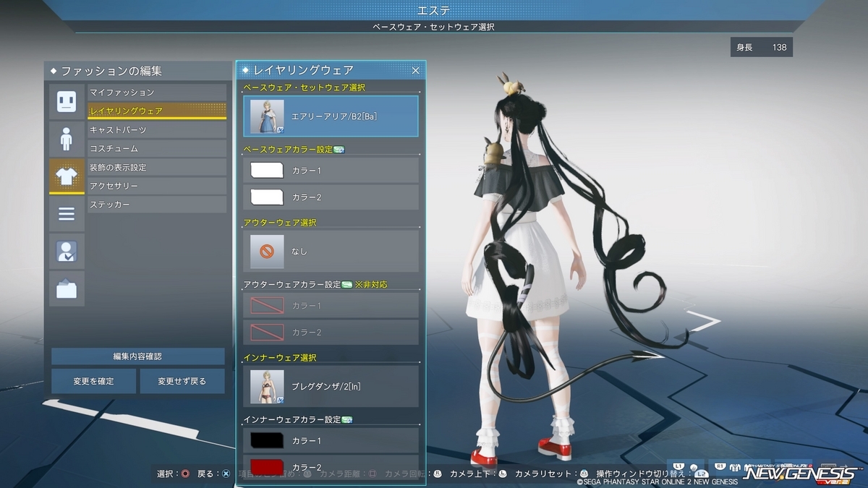Open 装飾の表示設定 menu entry
The width and height of the screenshot is (868, 488).
coord(157,168)
